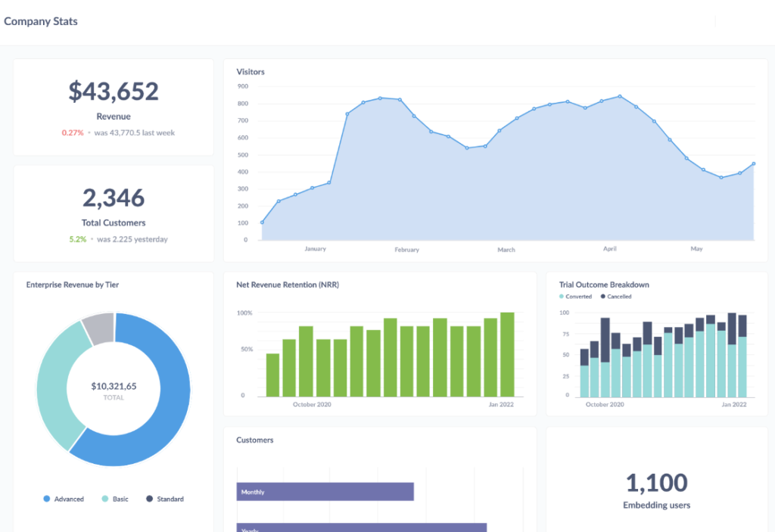This screenshot has height=532, width=775.
Task: Open the Customers chart title
Action: [x=254, y=440]
